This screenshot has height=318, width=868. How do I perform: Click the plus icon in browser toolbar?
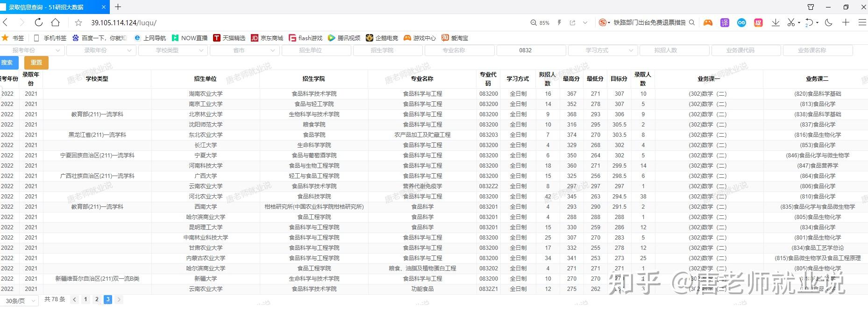tap(846, 22)
